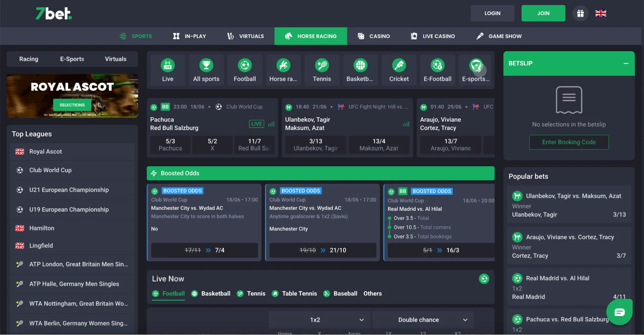This screenshot has width=644, height=335.
Task: Switch to the Horse Racing tab
Action: tap(311, 36)
